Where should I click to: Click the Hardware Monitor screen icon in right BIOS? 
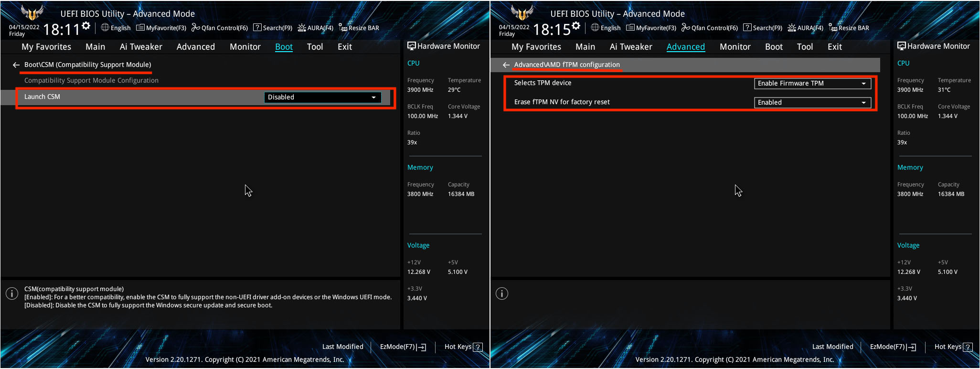902,46
